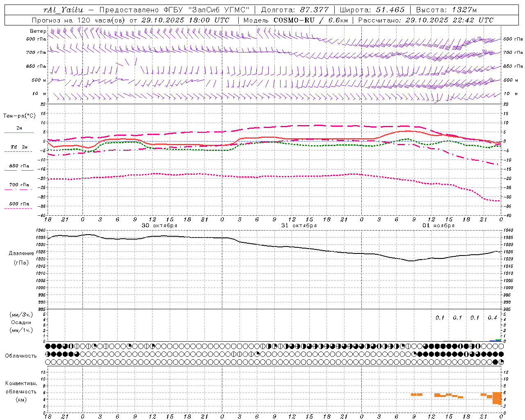Click the station name rAl_Yailu in header

(63, 10)
